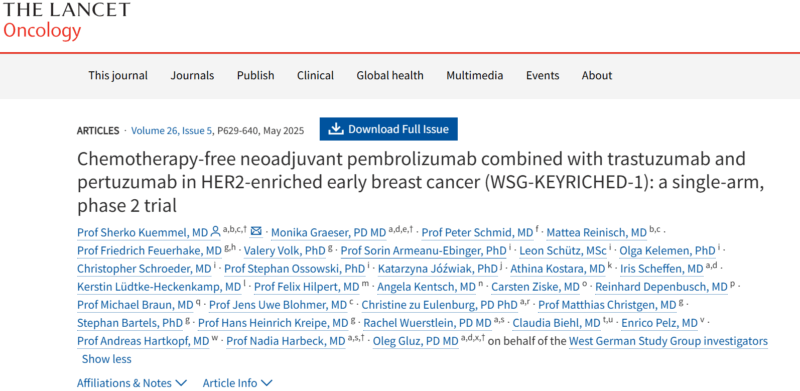Open the Publish menu

[256, 76]
